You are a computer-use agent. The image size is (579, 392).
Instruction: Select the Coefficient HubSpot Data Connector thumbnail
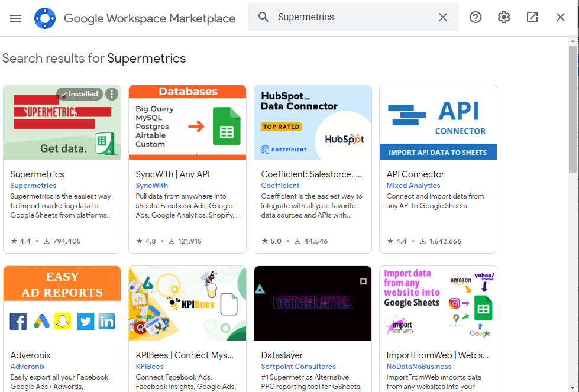coord(312,122)
